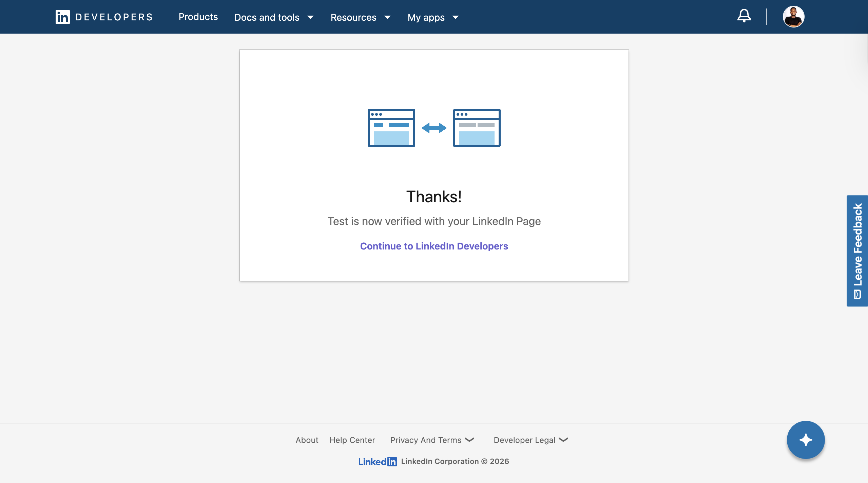Expand the Resources dropdown menu
Screen dimensions: 868x483
pos(361,17)
